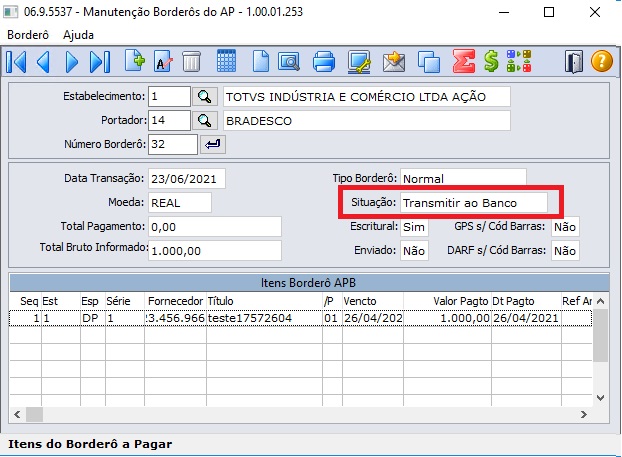Image resolution: width=622 pixels, height=457 pixels.
Task: Click the colored blocks arrows icon
Action: [x=519, y=61]
